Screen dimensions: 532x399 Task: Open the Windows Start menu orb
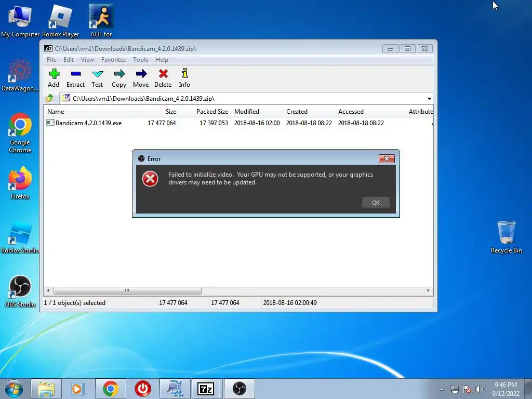(x=14, y=389)
